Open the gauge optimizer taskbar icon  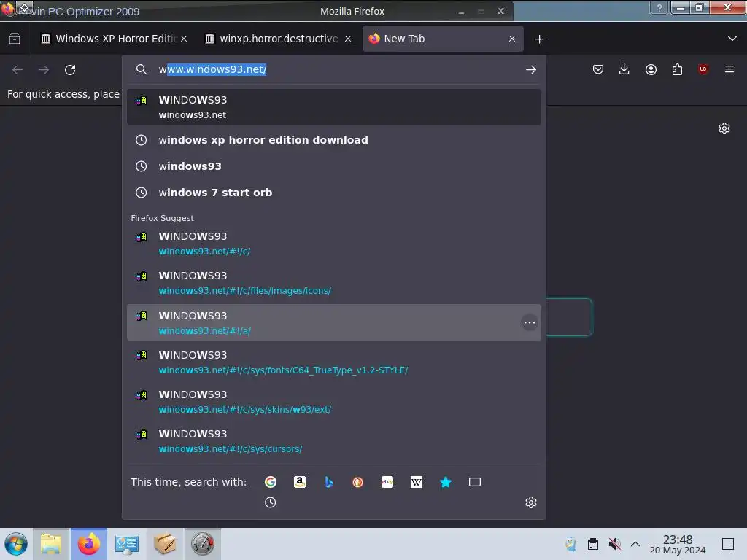[x=203, y=544]
